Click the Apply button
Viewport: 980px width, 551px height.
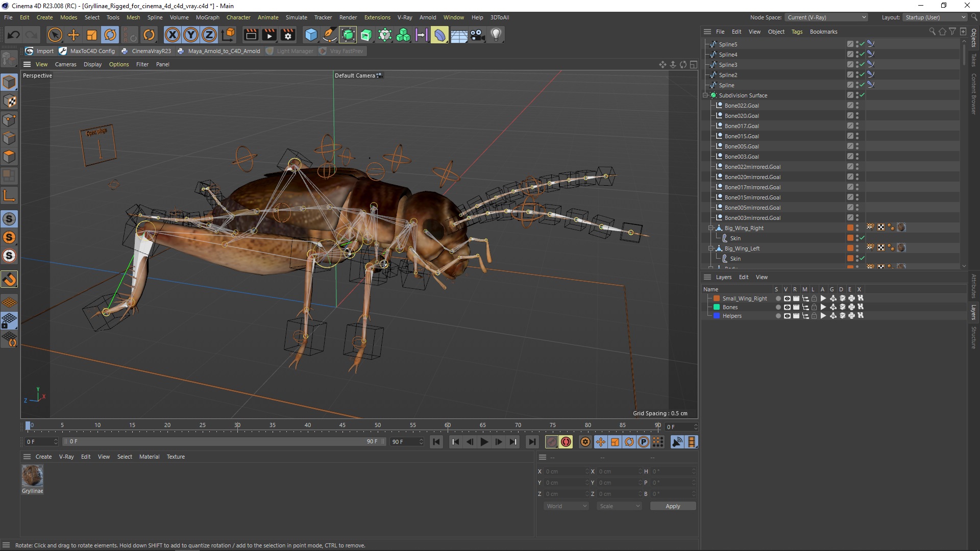point(672,506)
